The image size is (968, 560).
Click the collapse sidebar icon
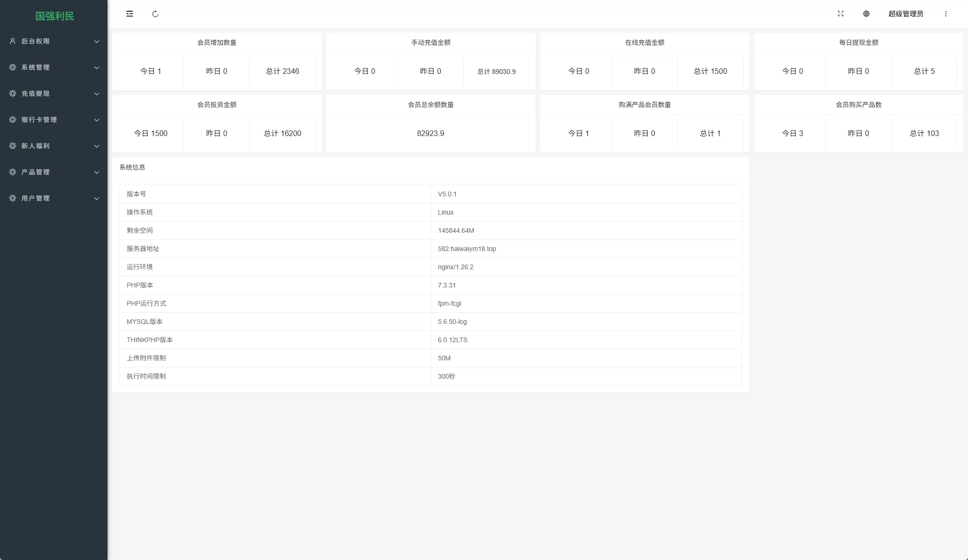129,14
